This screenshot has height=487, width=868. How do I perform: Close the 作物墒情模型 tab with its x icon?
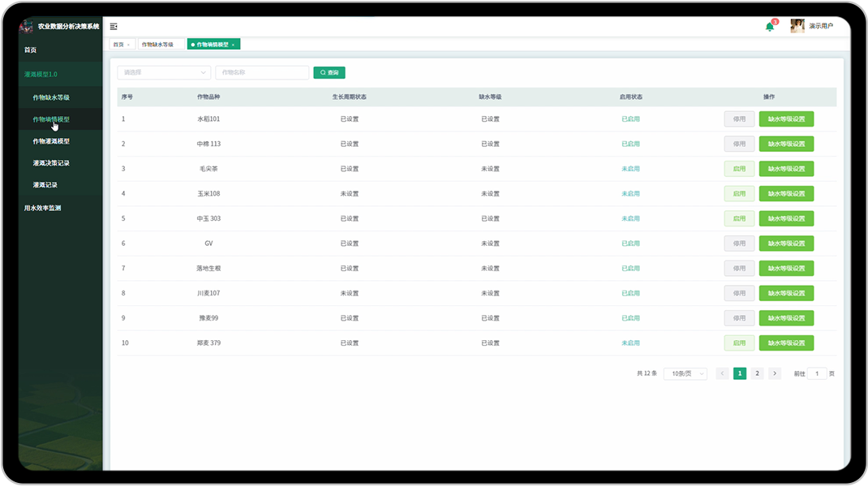tap(234, 45)
